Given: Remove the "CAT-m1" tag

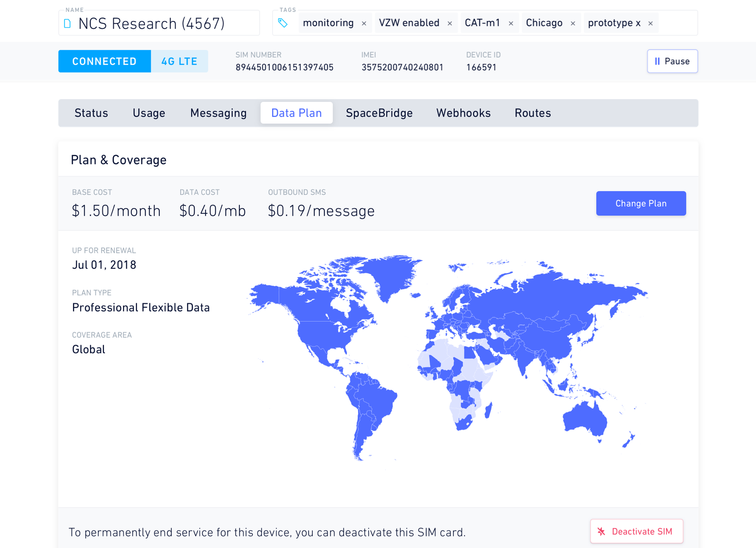Looking at the screenshot, I should (x=511, y=23).
